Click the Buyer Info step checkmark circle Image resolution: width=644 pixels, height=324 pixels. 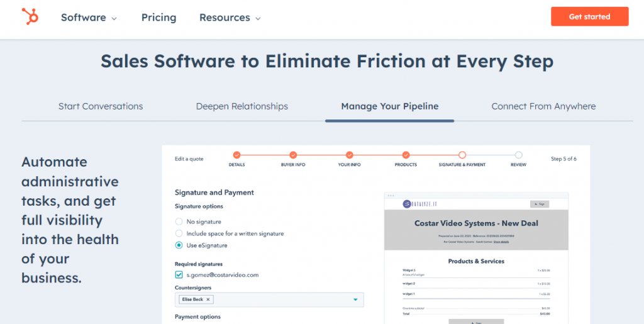tap(293, 155)
